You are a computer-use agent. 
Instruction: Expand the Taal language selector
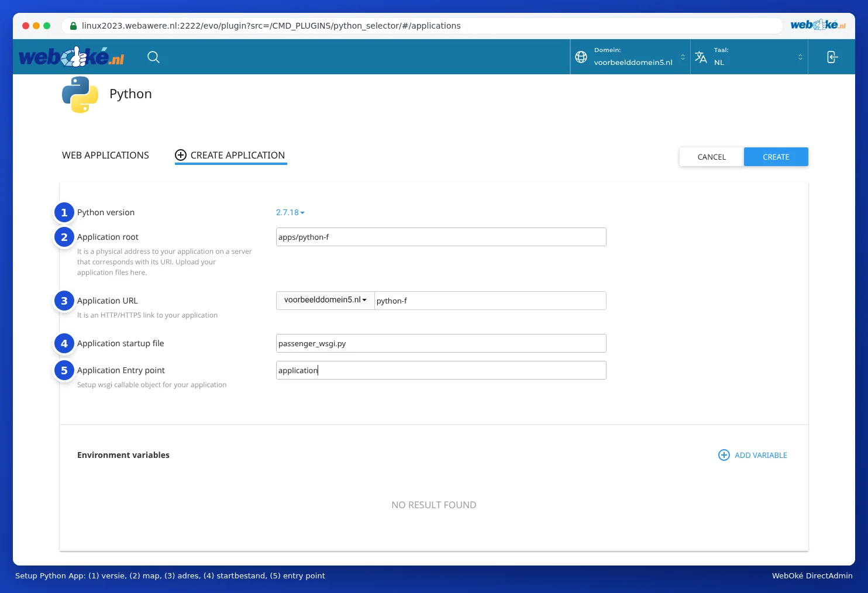[749, 57]
